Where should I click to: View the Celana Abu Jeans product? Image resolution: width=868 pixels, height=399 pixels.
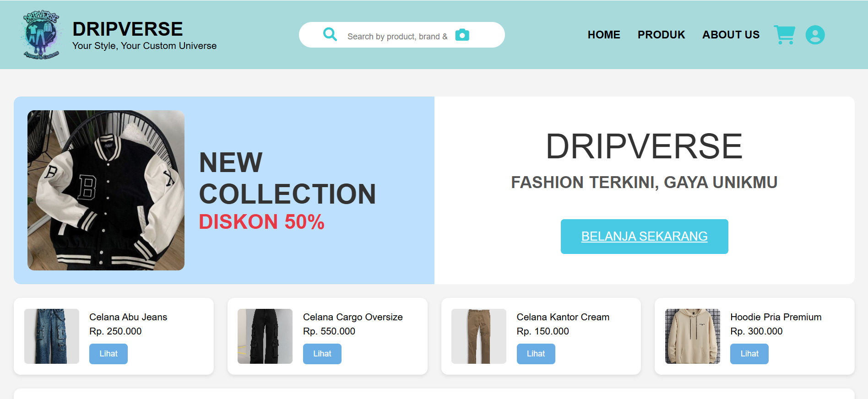click(x=108, y=354)
